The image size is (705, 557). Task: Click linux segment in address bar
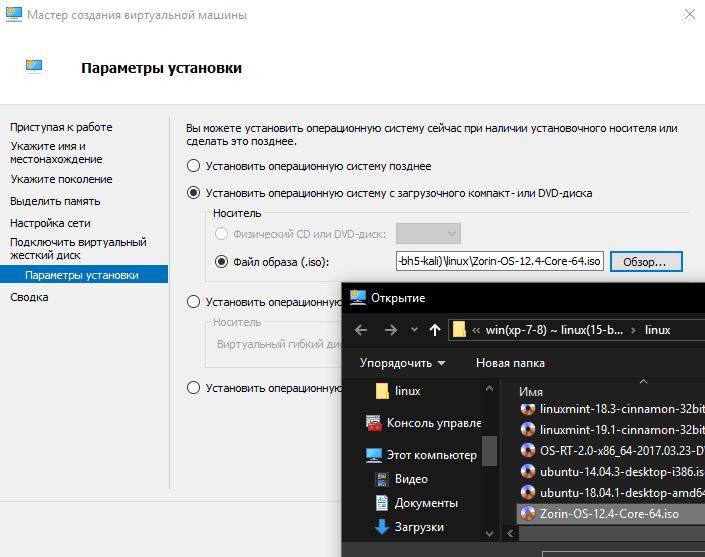click(657, 330)
